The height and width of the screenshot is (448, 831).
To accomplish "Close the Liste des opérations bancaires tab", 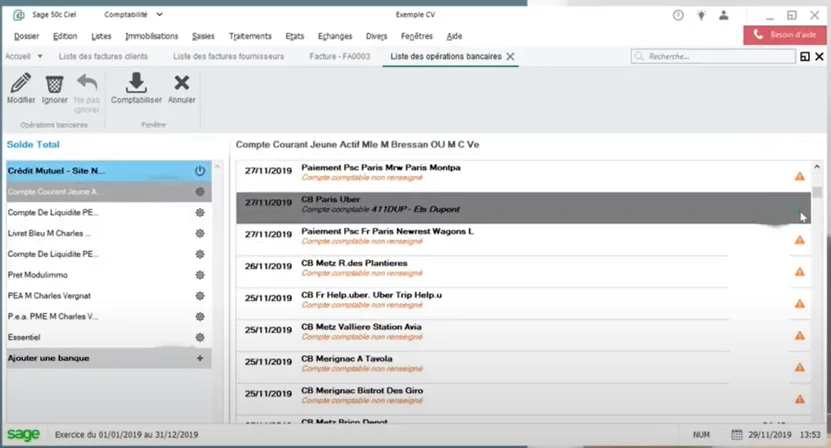I will pyautogui.click(x=510, y=57).
